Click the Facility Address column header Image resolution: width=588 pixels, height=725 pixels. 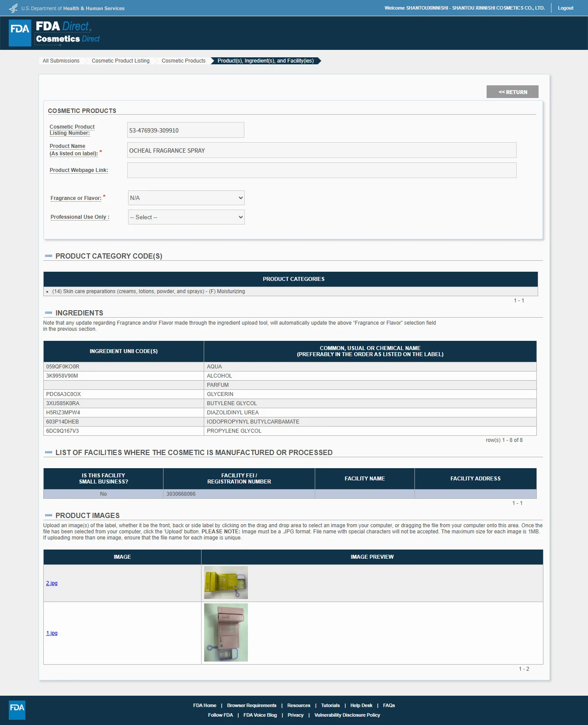476,479
